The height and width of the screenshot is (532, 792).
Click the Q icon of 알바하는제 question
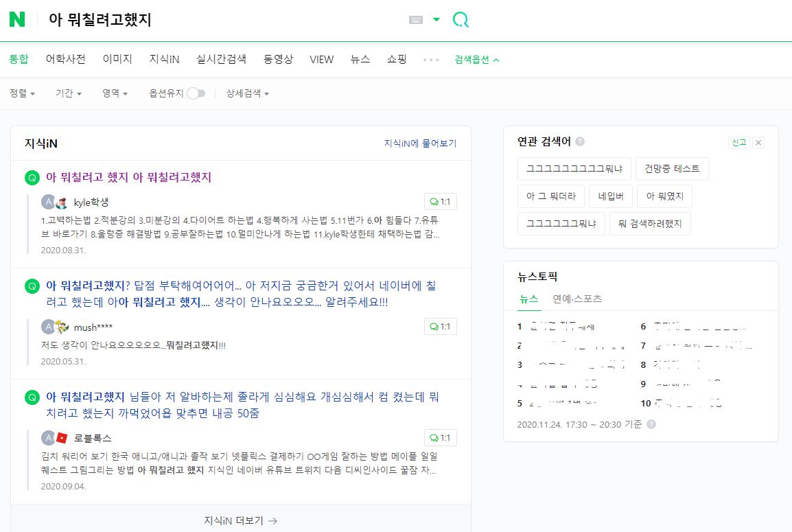point(32,397)
